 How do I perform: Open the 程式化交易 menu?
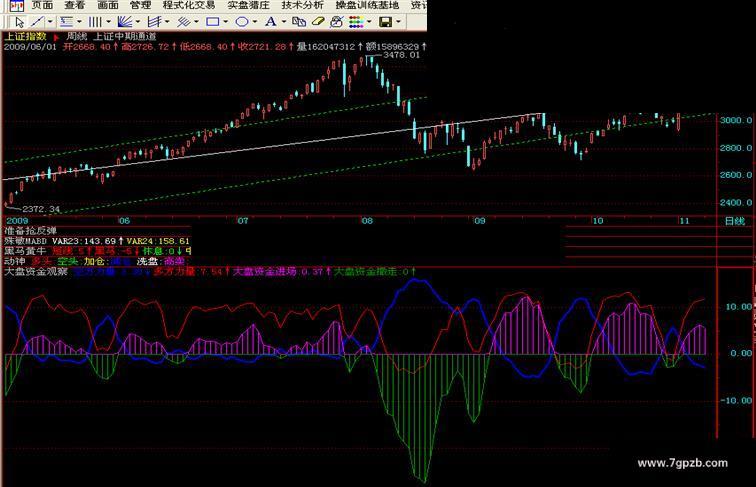coord(189,5)
